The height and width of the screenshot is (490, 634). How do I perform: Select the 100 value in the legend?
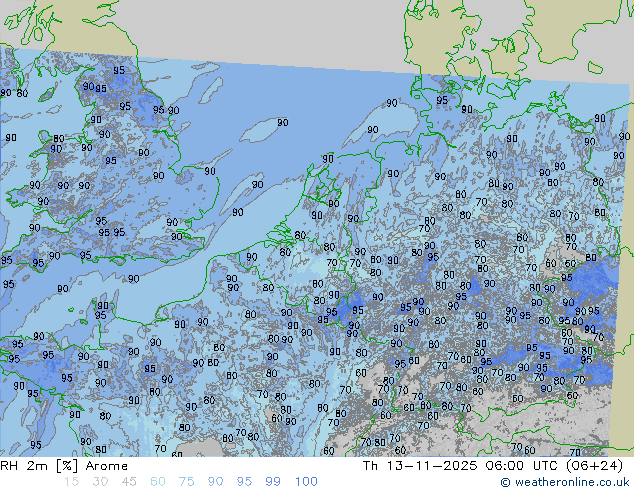point(306,482)
